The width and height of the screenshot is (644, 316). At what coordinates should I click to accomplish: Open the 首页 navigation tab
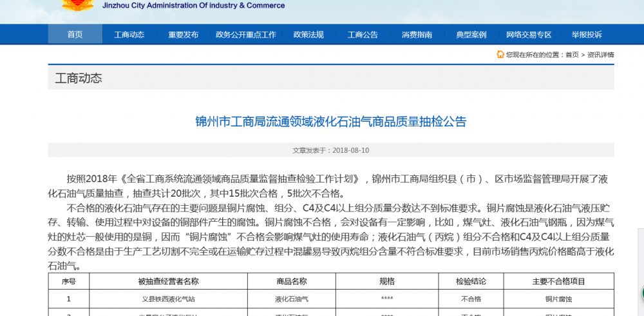coord(75,35)
